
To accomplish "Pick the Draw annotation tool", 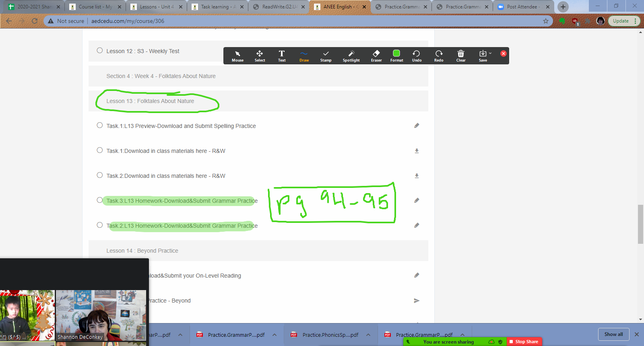I will click(x=304, y=56).
